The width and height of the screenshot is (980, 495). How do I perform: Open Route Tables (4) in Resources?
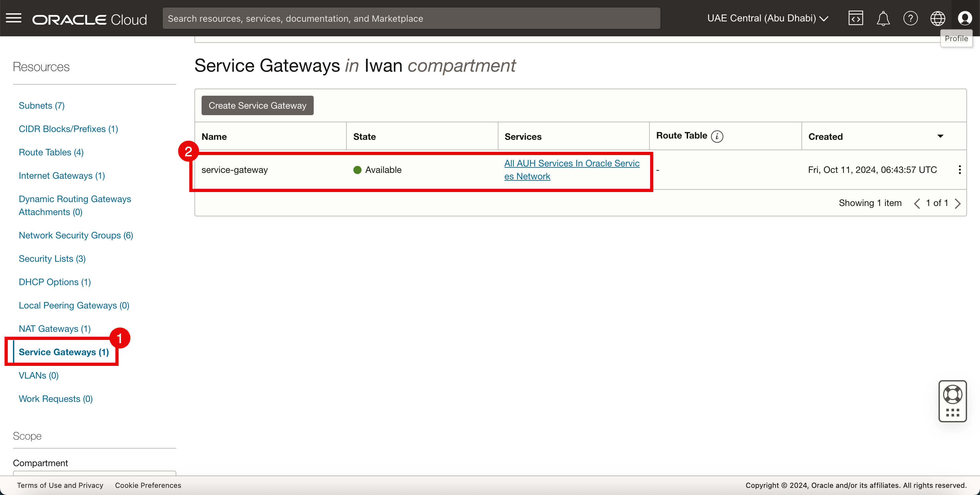(x=51, y=152)
